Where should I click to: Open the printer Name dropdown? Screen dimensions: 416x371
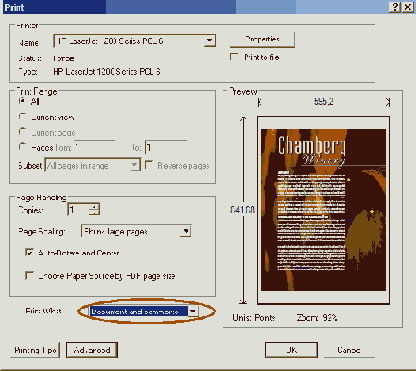pyautogui.click(x=209, y=41)
